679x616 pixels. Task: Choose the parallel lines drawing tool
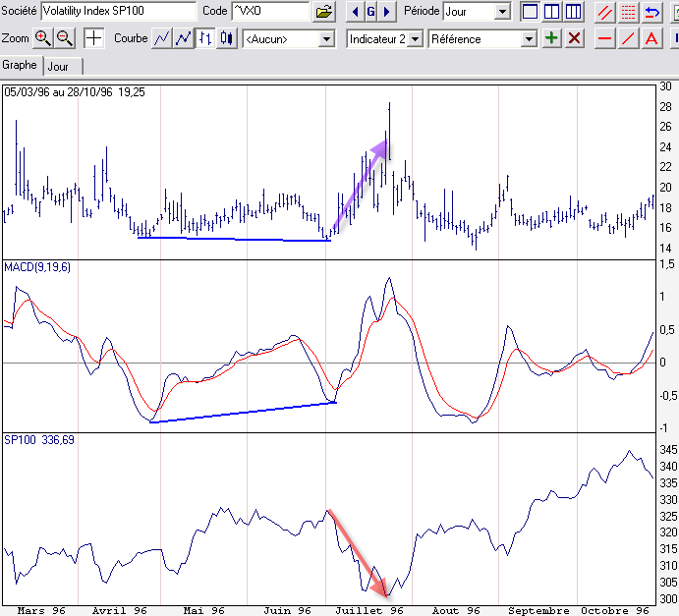tap(606, 12)
